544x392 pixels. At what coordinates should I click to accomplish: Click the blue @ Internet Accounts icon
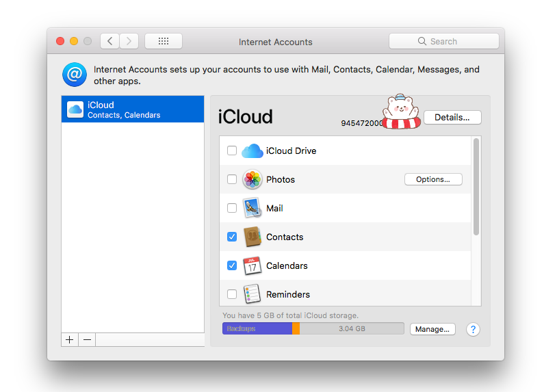75,75
